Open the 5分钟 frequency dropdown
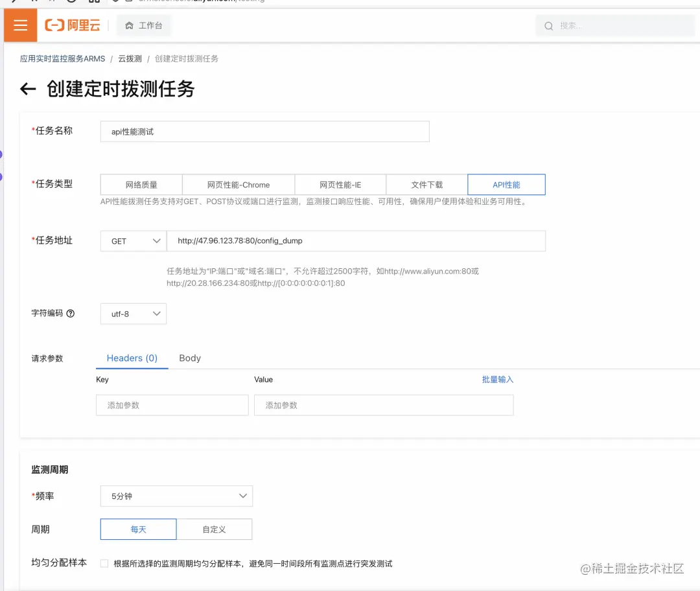 pyautogui.click(x=176, y=496)
